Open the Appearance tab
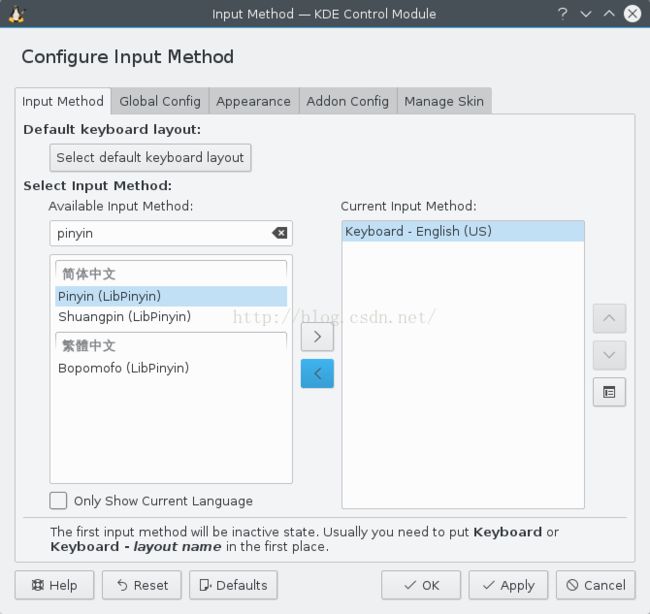650x614 pixels. (x=253, y=101)
